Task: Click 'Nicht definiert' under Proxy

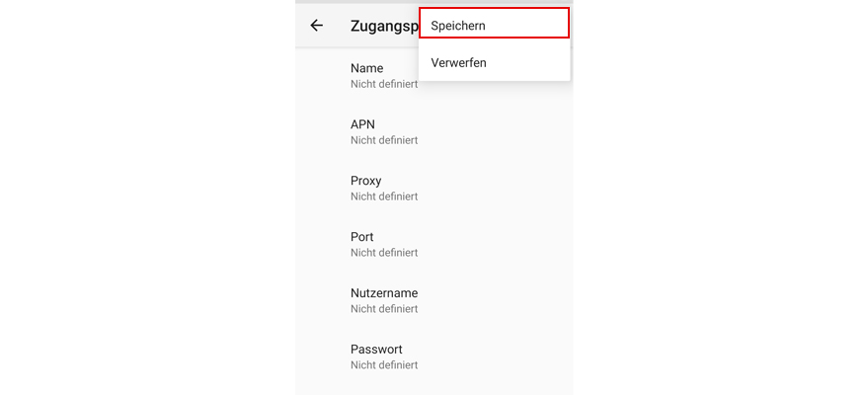Action: 384,197
